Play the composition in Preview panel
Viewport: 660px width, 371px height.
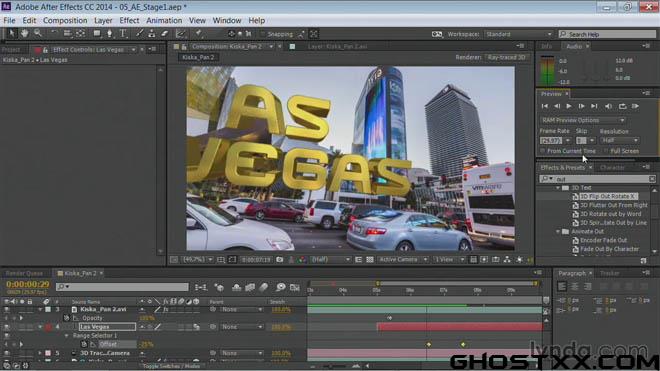coord(569,106)
